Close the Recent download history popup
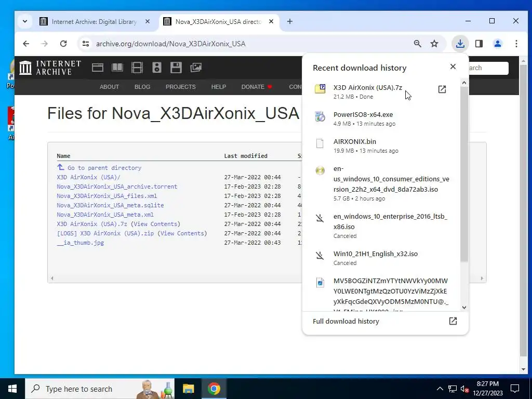The image size is (532, 399). point(453,66)
